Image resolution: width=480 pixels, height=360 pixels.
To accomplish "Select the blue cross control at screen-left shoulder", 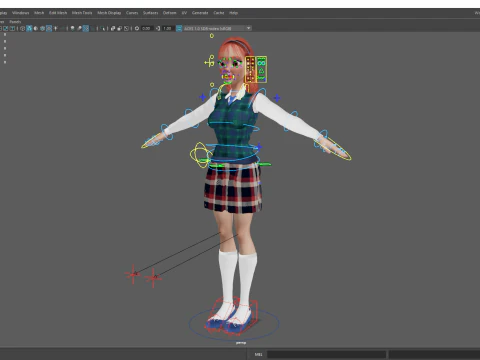I will click(x=203, y=97).
